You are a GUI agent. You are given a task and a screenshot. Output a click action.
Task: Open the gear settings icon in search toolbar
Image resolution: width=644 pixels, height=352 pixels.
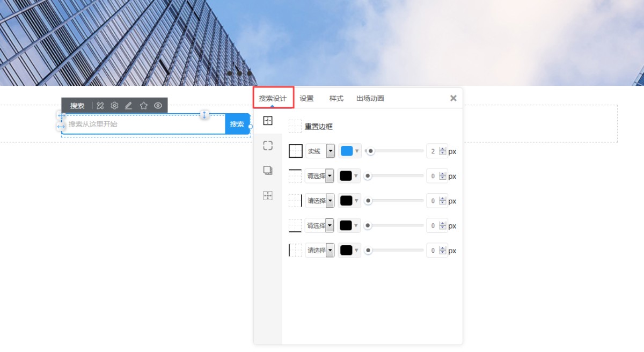click(x=114, y=106)
